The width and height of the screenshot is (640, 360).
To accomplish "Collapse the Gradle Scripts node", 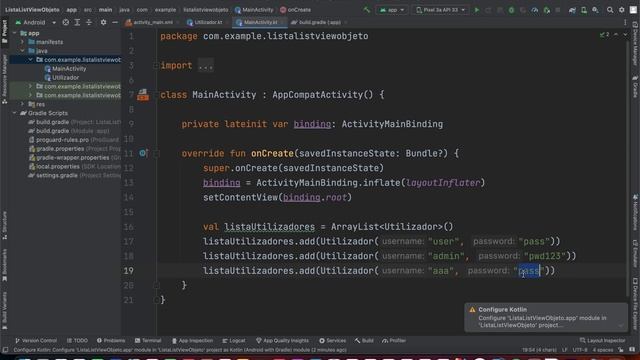I will [15, 113].
